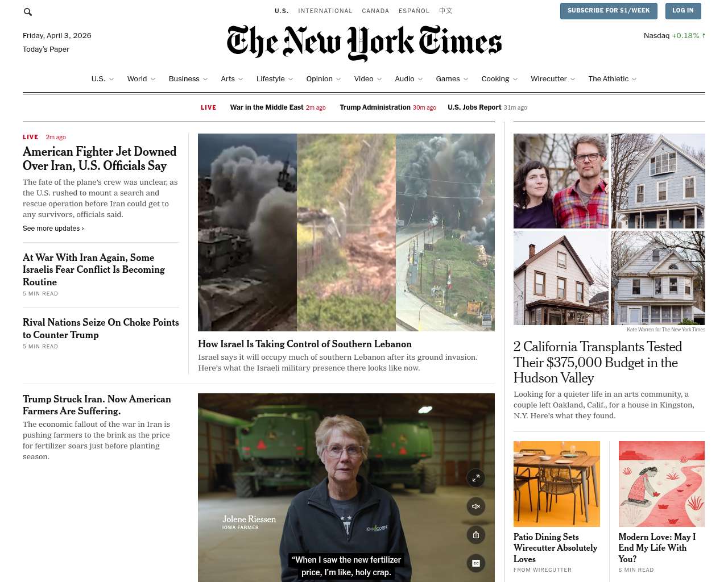
Task: Open Today's Paper link
Action: tap(46, 49)
